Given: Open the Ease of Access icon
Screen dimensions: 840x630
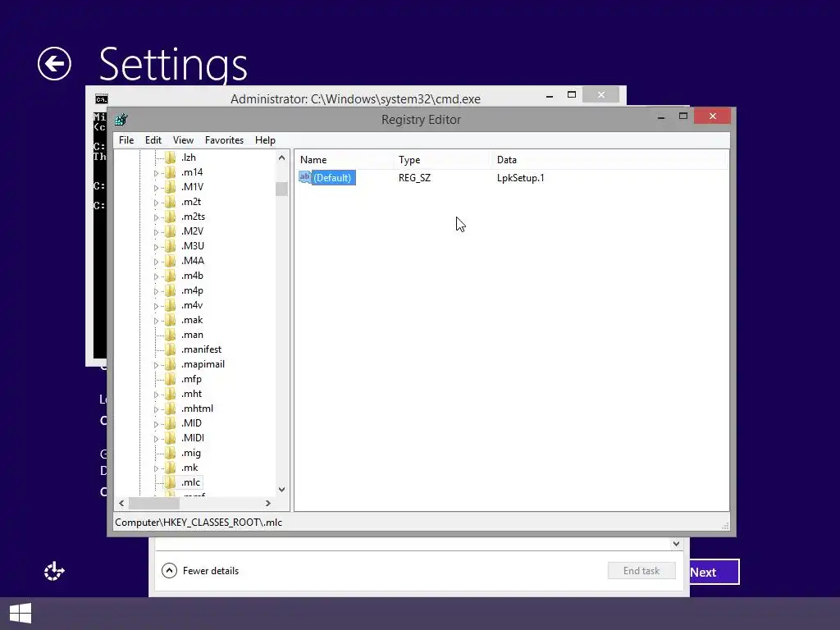Looking at the screenshot, I should coord(54,572).
